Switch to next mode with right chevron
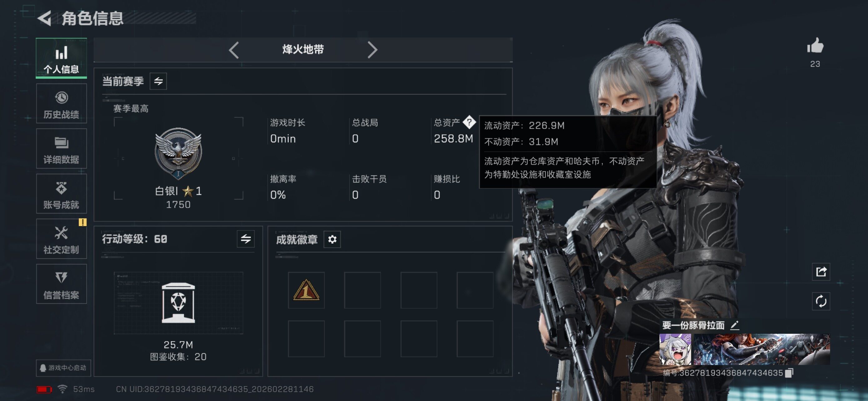868x401 pixels. (372, 50)
